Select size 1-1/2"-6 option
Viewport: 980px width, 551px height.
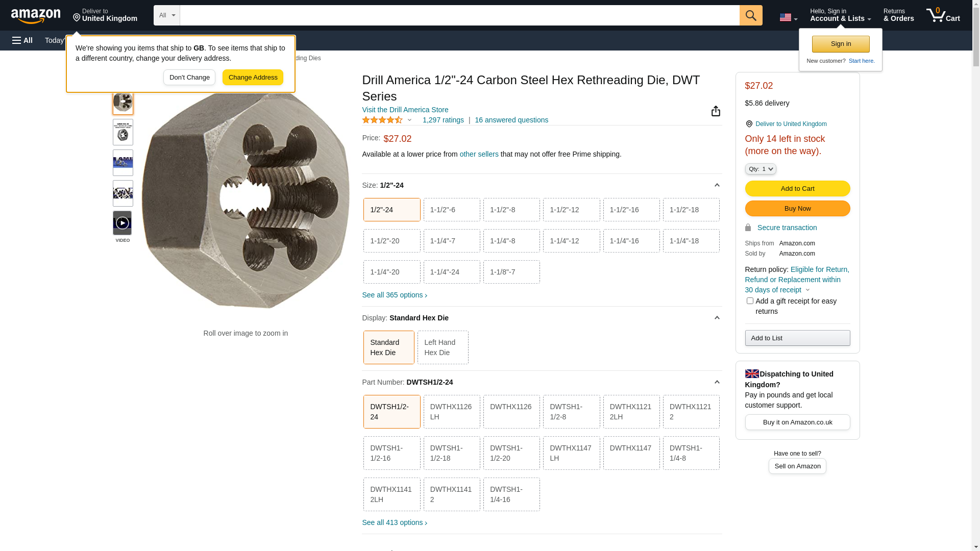(451, 210)
